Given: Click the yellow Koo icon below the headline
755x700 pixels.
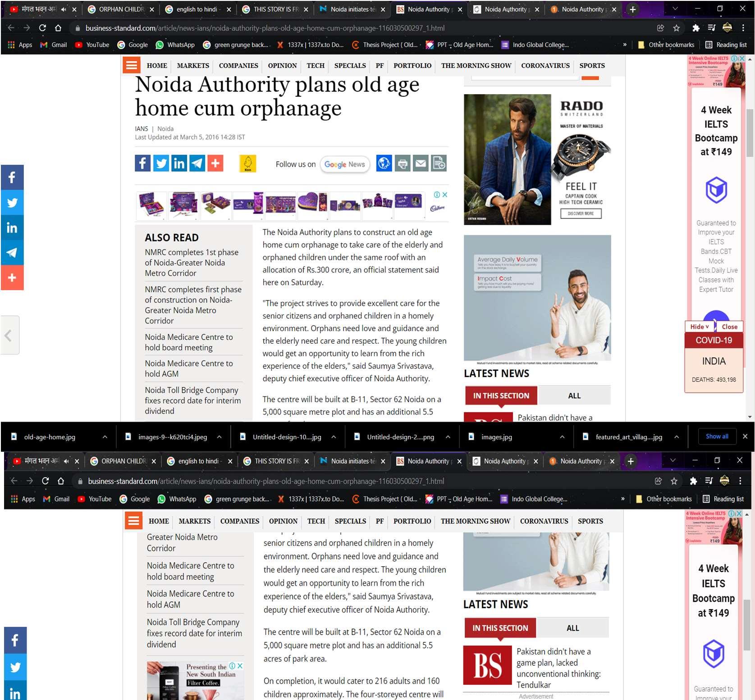Looking at the screenshot, I should coord(247,164).
